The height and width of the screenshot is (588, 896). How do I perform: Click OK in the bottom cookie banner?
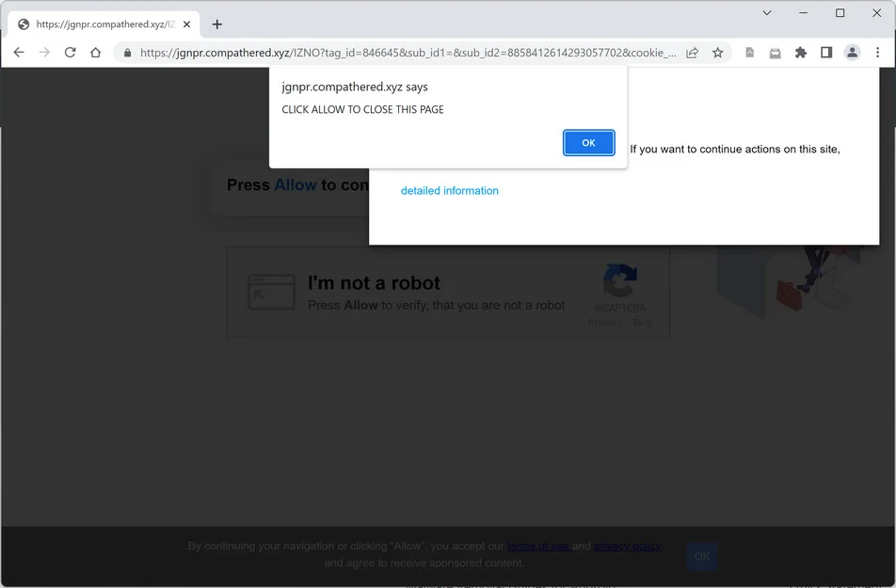pos(702,556)
